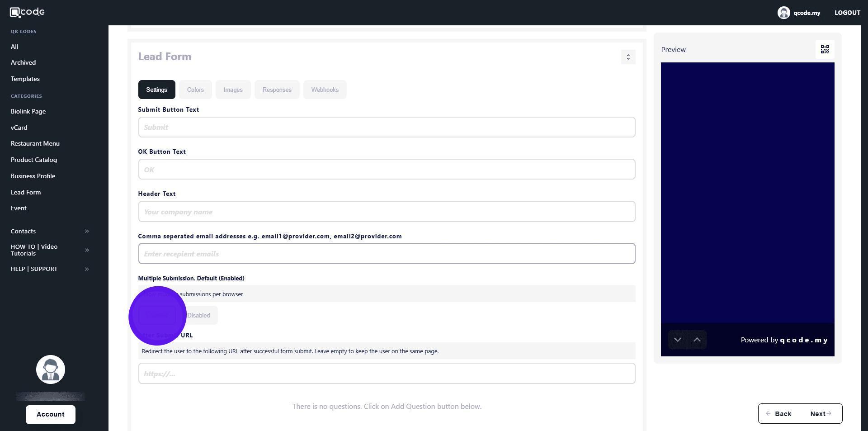Open Restaurant Menu category
Viewport: 868px width, 431px height.
[35, 143]
